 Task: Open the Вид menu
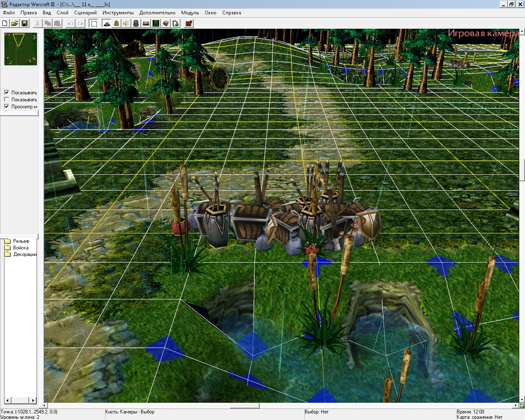[x=47, y=13]
